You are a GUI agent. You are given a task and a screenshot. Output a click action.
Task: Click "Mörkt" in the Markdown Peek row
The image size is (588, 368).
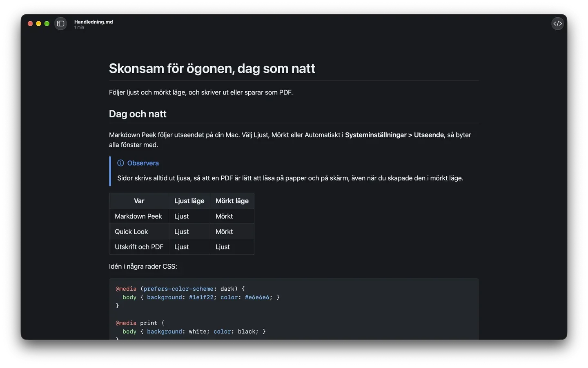(224, 216)
